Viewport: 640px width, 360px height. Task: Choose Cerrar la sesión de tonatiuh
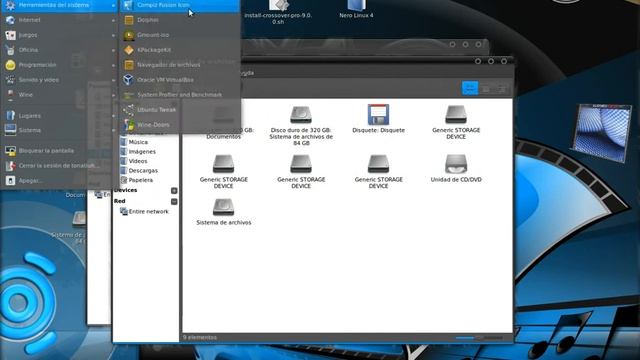pos(60,166)
